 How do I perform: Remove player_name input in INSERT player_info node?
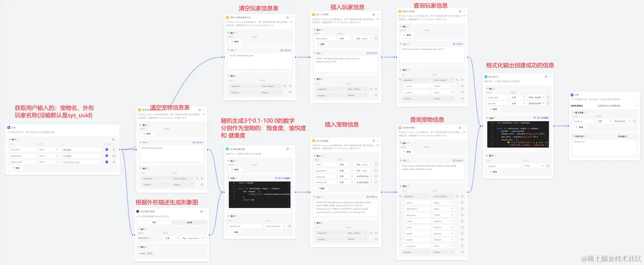pos(376,39)
